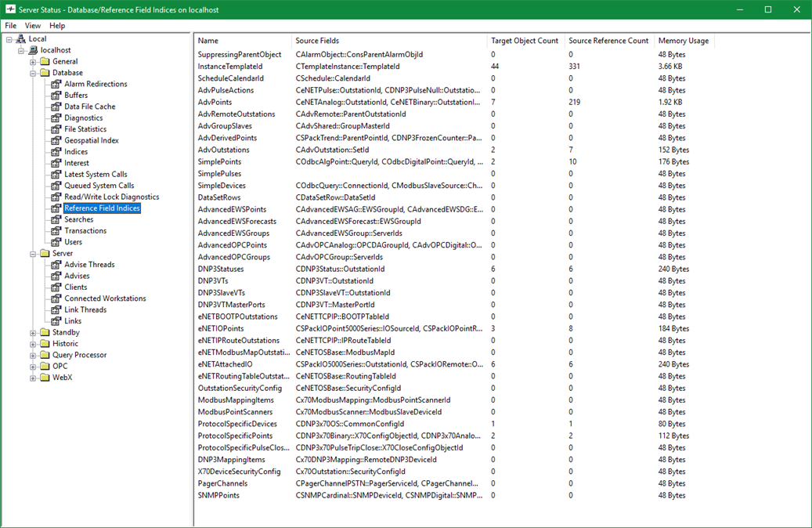
Task: Click the Connected Workstations icon
Action: [x=56, y=298]
